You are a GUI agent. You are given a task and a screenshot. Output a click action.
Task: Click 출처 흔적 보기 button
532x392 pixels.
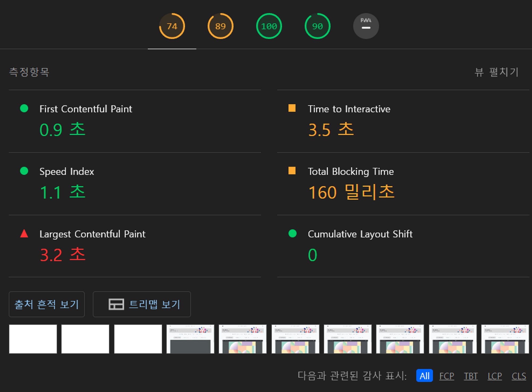click(x=47, y=304)
